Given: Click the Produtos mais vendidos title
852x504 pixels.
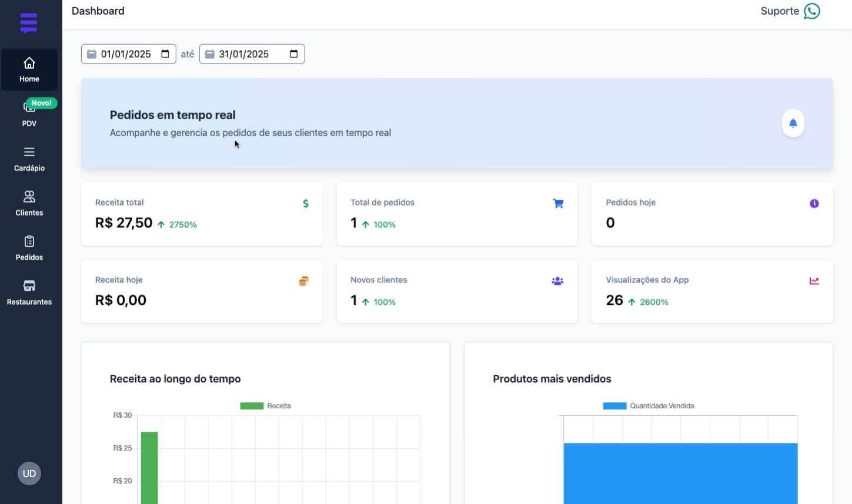Looking at the screenshot, I should pos(552,379).
